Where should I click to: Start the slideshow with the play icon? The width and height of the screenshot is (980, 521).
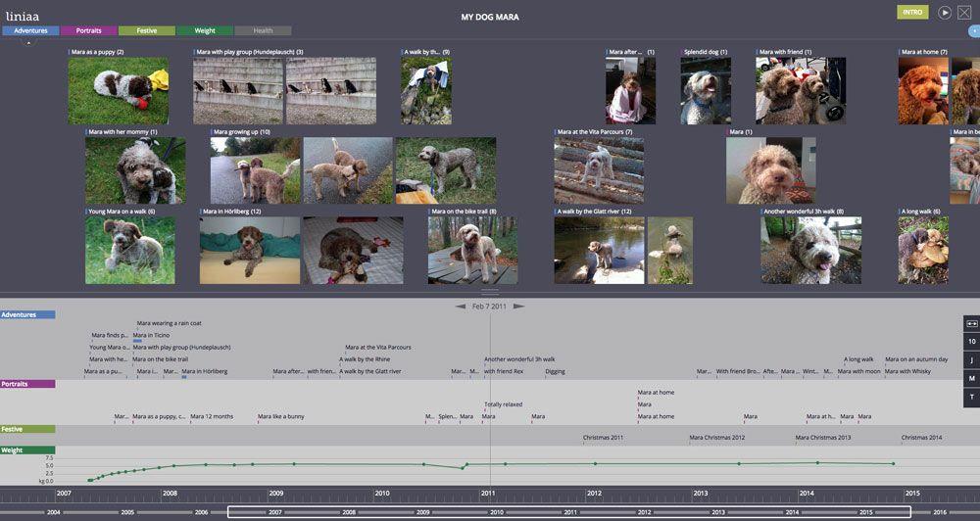[x=945, y=13]
